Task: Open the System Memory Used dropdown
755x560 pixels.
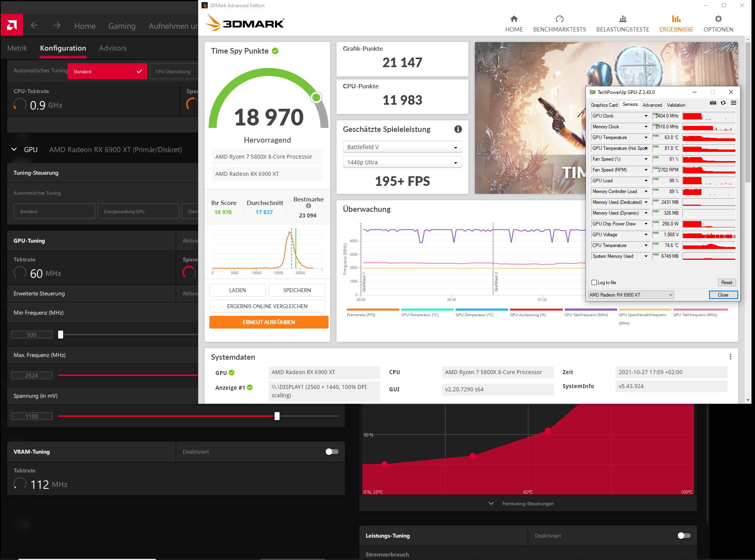Action: coord(645,256)
